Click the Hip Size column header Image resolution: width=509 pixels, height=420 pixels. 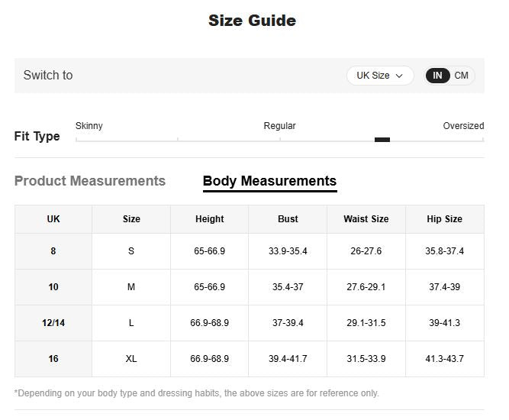tap(444, 219)
